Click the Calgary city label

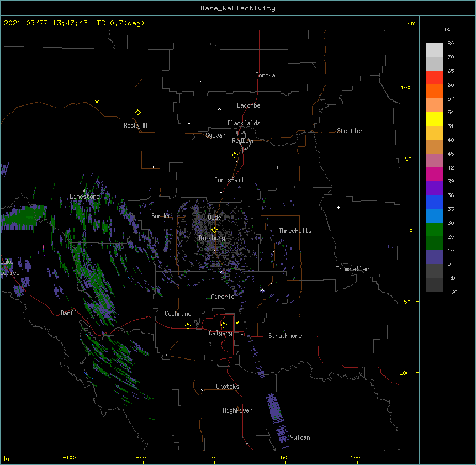(220, 333)
